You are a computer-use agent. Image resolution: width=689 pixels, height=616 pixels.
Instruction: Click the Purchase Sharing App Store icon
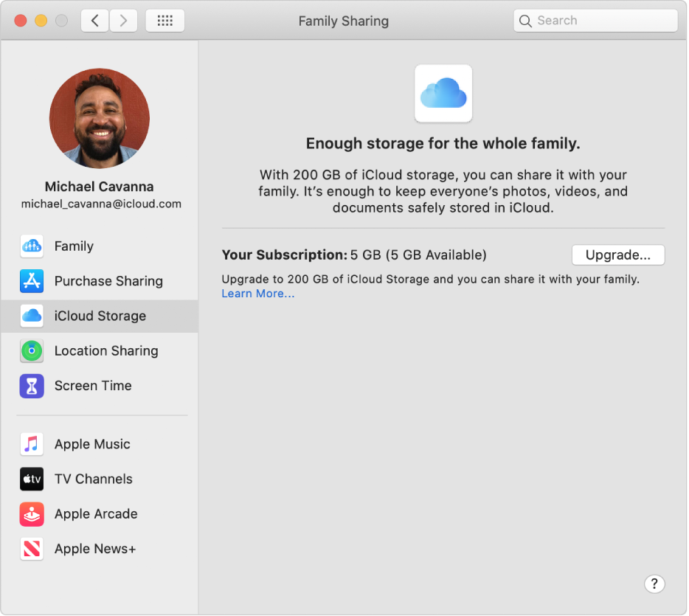(32, 281)
